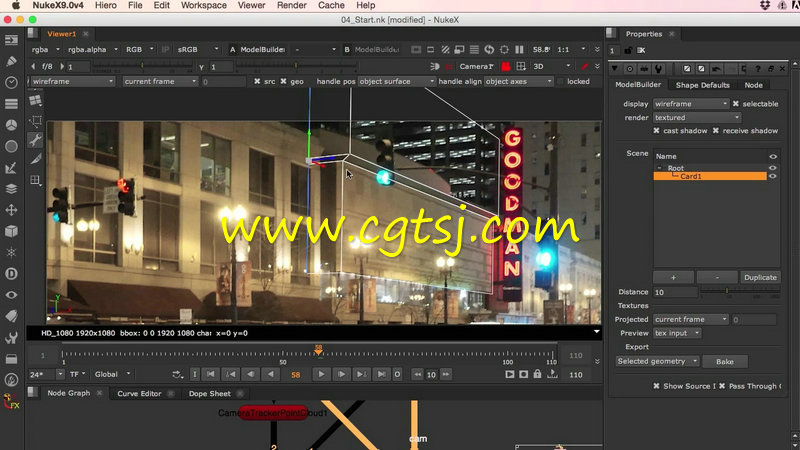Click the viewer refresh (circular arrows) icon
The width and height of the screenshot is (800, 450).
(x=489, y=49)
